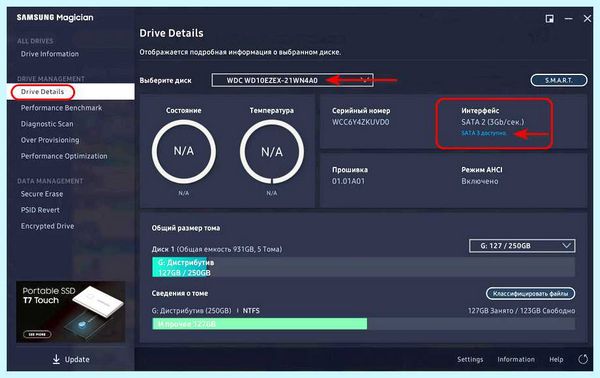Open Help in the bottom bar

[x=556, y=359]
